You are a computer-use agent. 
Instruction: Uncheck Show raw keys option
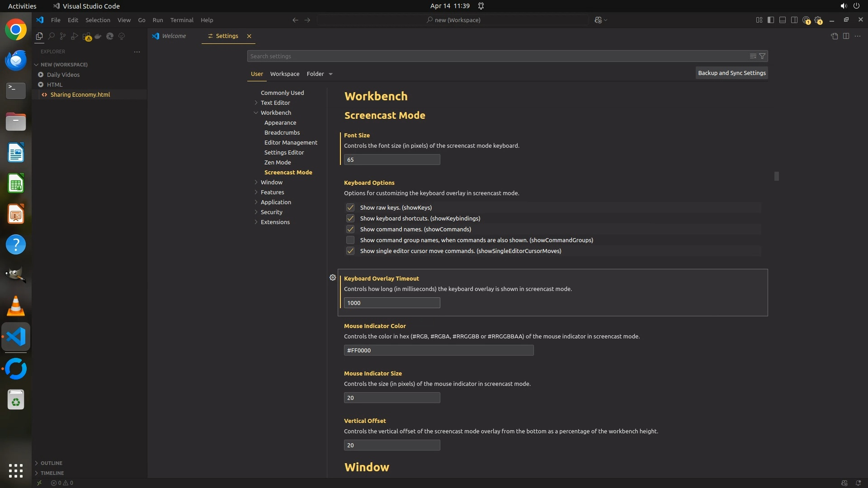(350, 207)
